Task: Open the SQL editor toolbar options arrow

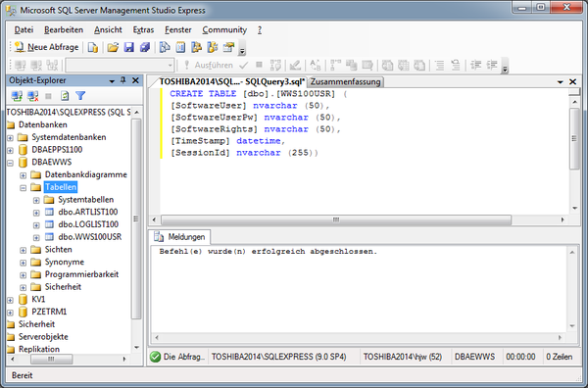Action: [x=505, y=67]
